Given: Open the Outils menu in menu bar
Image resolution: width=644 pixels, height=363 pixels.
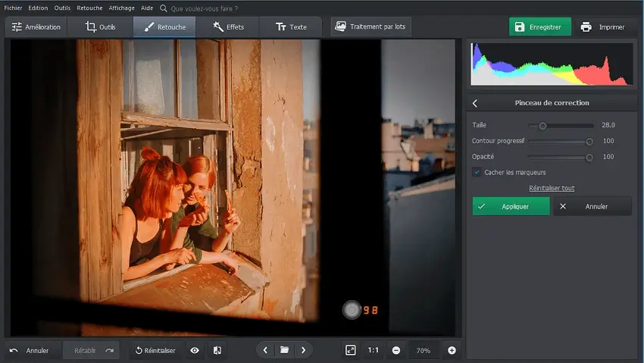Looking at the screenshot, I should (x=62, y=8).
